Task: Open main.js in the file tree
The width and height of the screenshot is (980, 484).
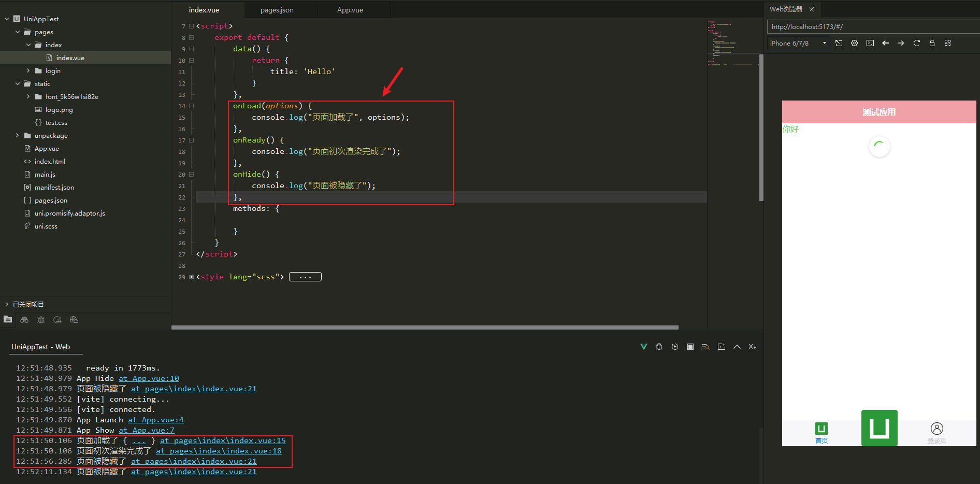Action: coord(45,174)
